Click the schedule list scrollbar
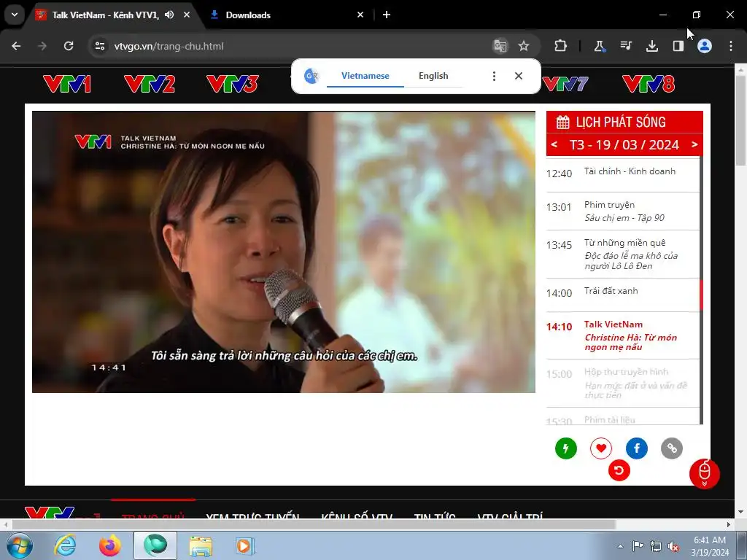Viewport: 747px width, 560px height. point(701,295)
